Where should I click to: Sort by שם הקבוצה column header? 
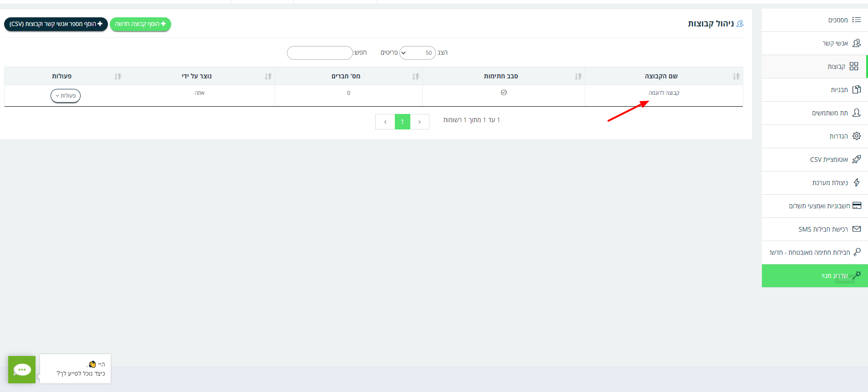point(661,76)
